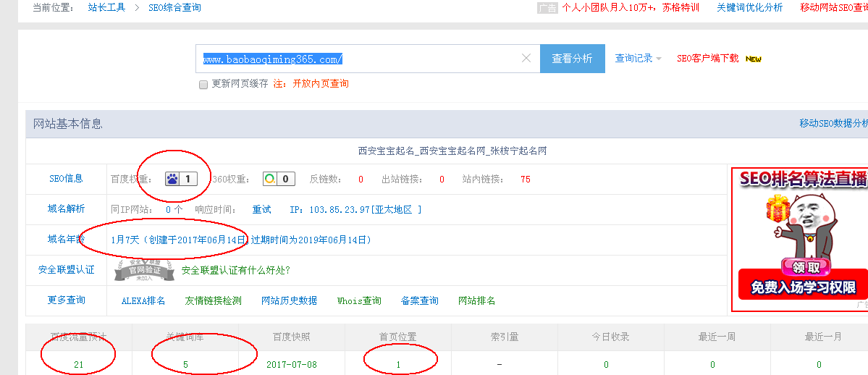868x375 pixels.
Task: Click the 安全联盟 官网验证 badge
Action: (145, 270)
